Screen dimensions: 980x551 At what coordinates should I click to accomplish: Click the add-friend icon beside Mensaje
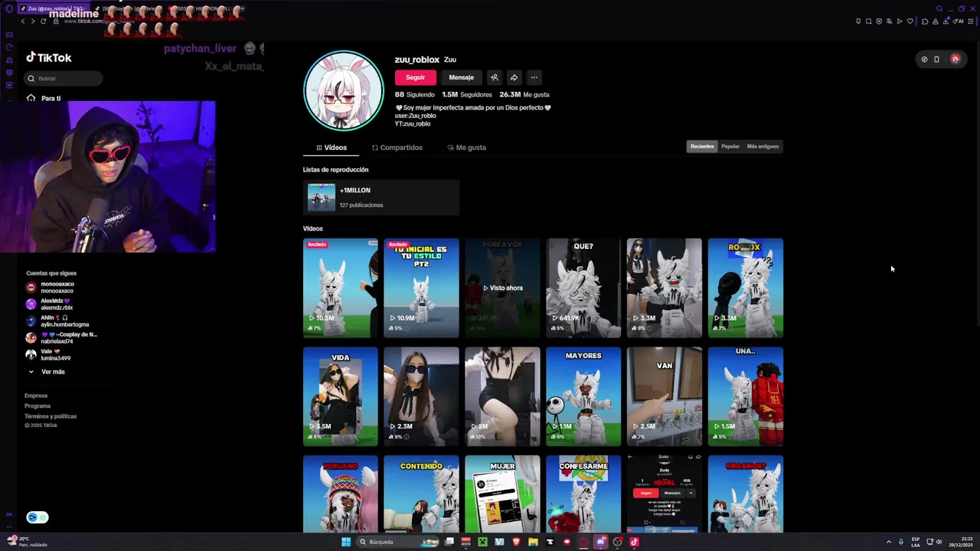(495, 77)
